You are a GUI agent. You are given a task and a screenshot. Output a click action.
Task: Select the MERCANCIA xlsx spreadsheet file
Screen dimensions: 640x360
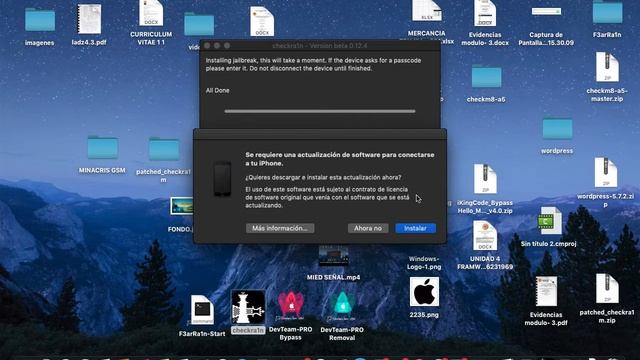[427, 11]
